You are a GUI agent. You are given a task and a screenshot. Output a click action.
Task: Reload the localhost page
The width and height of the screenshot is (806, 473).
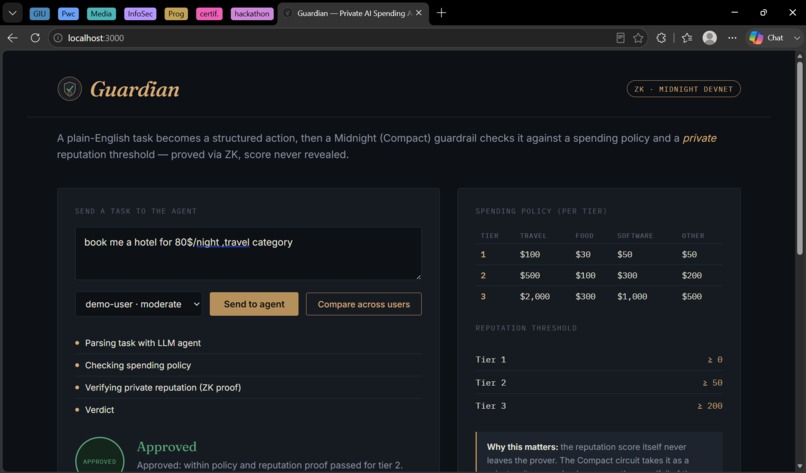[x=35, y=38]
